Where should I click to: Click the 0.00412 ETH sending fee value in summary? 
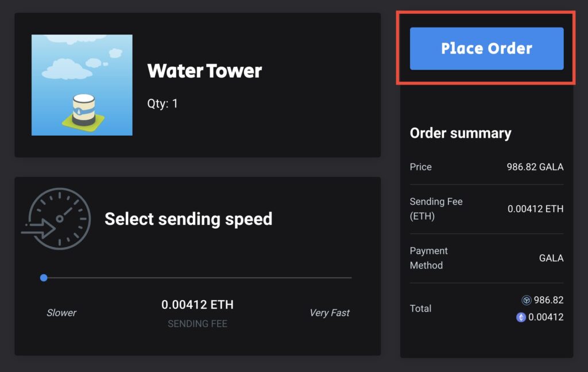tap(536, 209)
